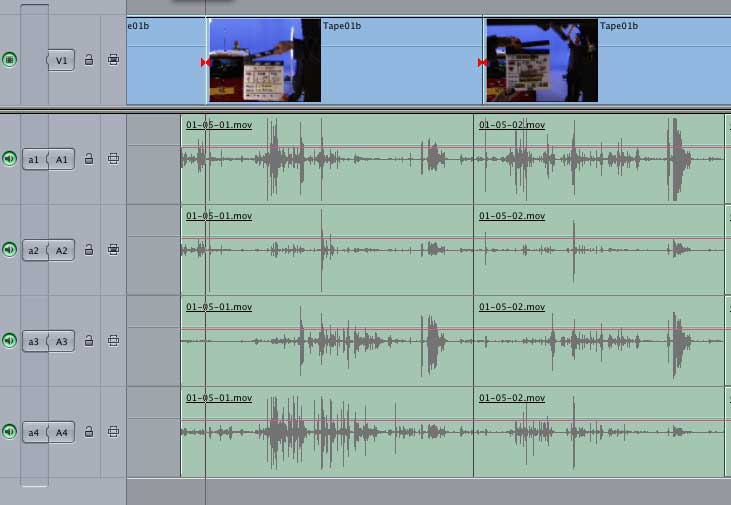Toggle Auto Select on track A3
Screen dimensions: 731x505
click(113, 340)
